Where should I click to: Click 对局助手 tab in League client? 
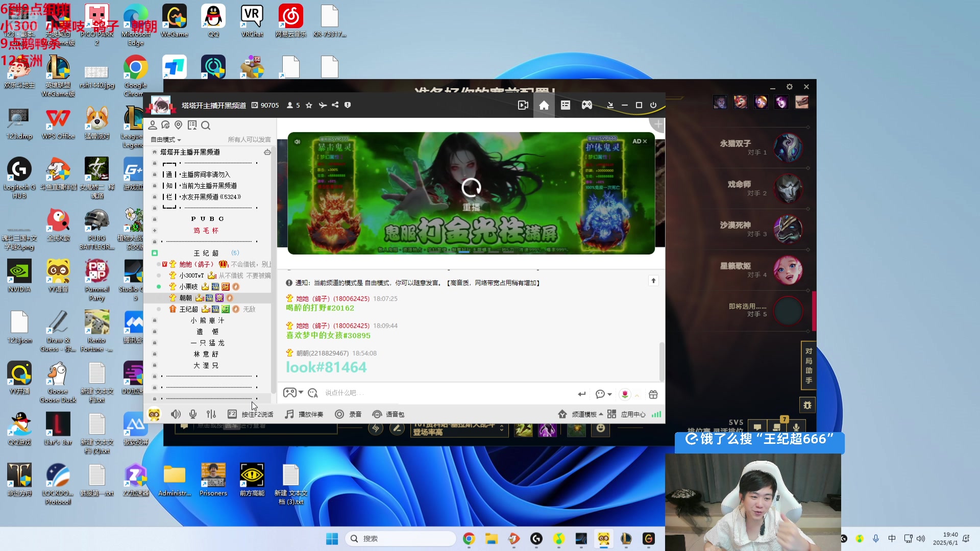(x=808, y=366)
